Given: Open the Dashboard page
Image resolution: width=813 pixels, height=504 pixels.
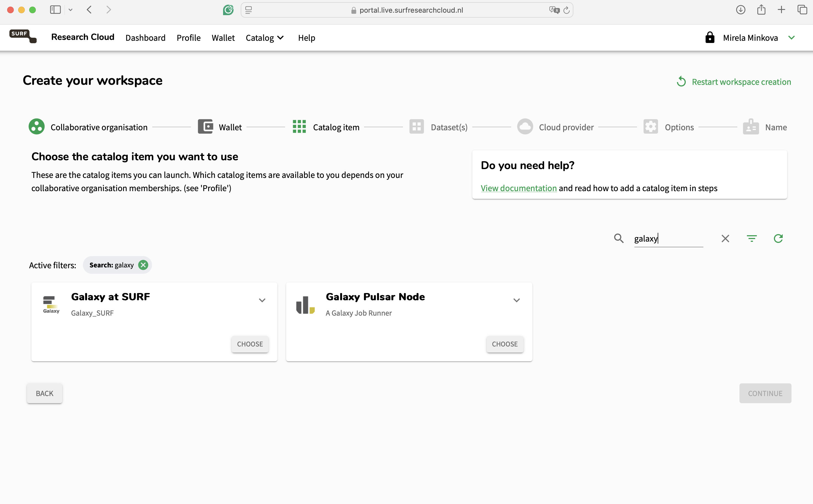Looking at the screenshot, I should click(x=145, y=38).
